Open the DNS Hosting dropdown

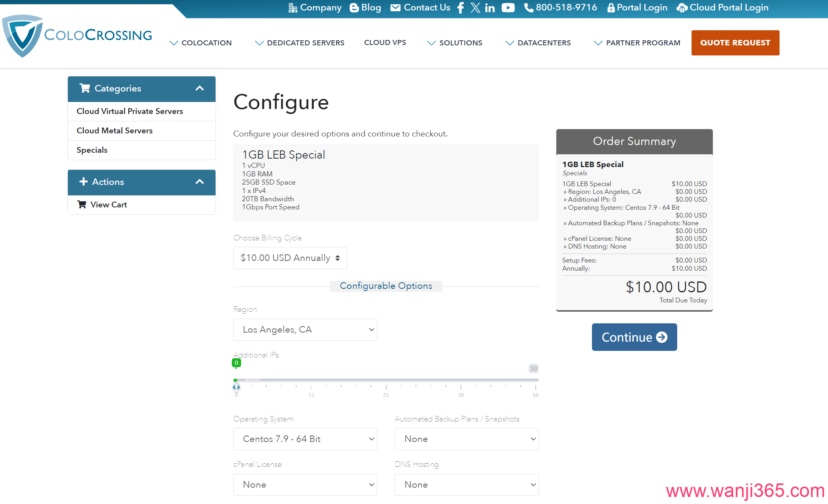(467, 485)
